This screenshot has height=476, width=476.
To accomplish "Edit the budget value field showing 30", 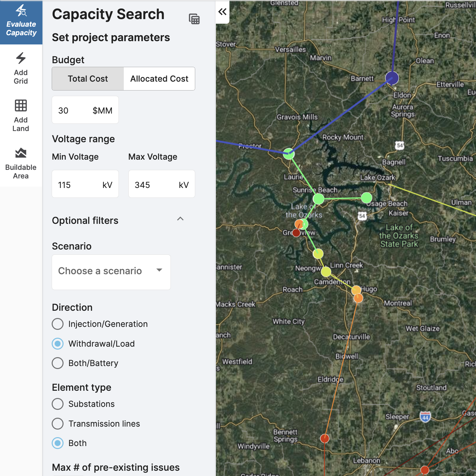I will tap(85, 110).
